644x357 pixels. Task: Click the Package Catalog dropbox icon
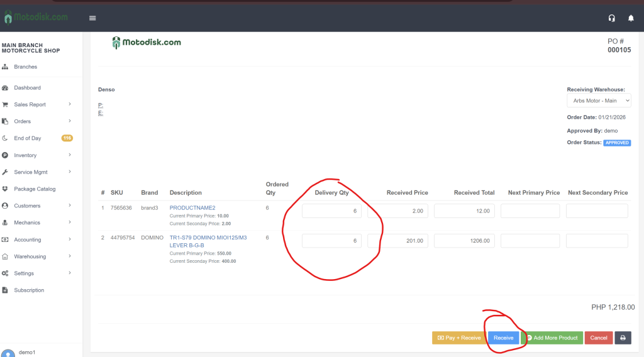(5, 189)
